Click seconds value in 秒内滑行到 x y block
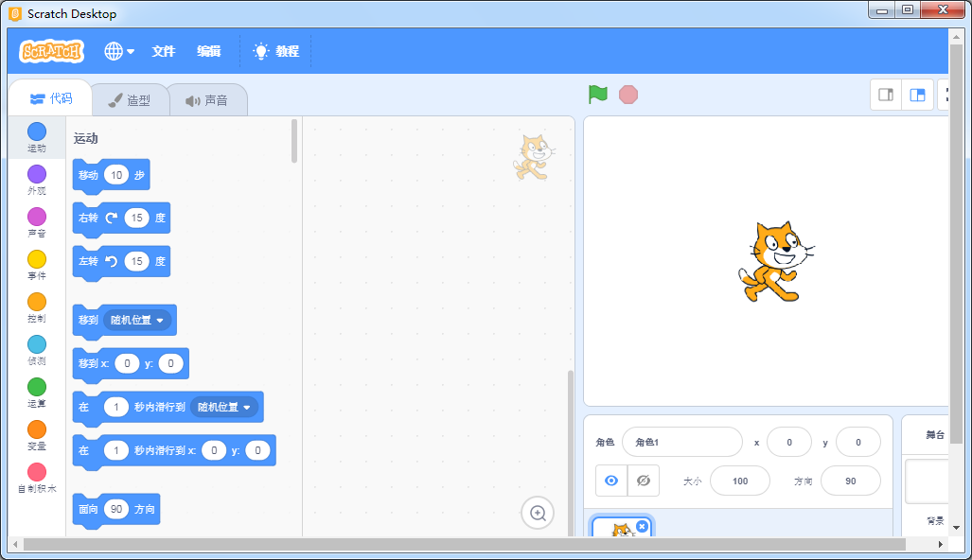Viewport: 972px width, 560px height. [115, 450]
